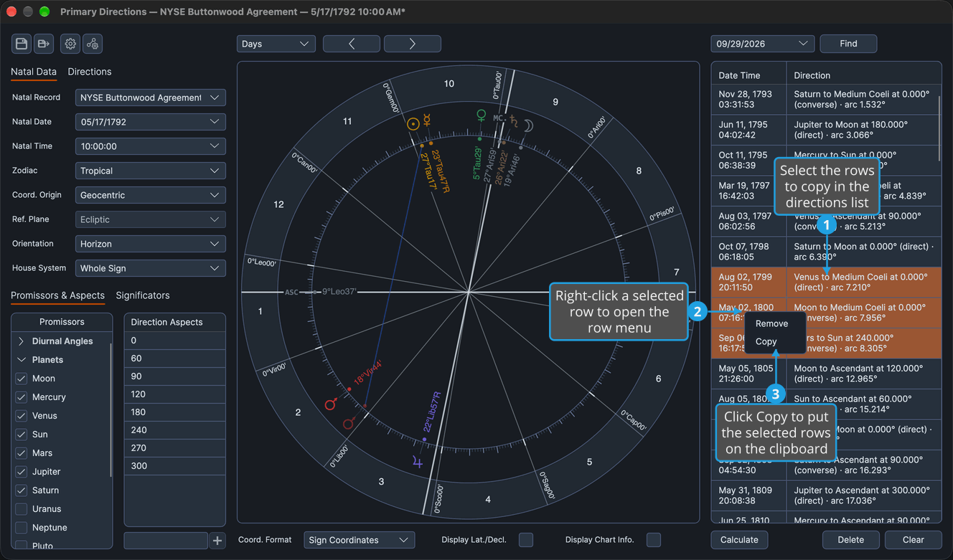Switch to the Significators tab
Screen dimensions: 953x560
pos(143,295)
